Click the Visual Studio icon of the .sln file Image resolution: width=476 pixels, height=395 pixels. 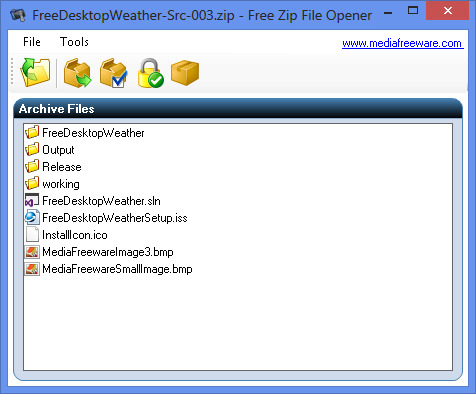[x=32, y=200]
